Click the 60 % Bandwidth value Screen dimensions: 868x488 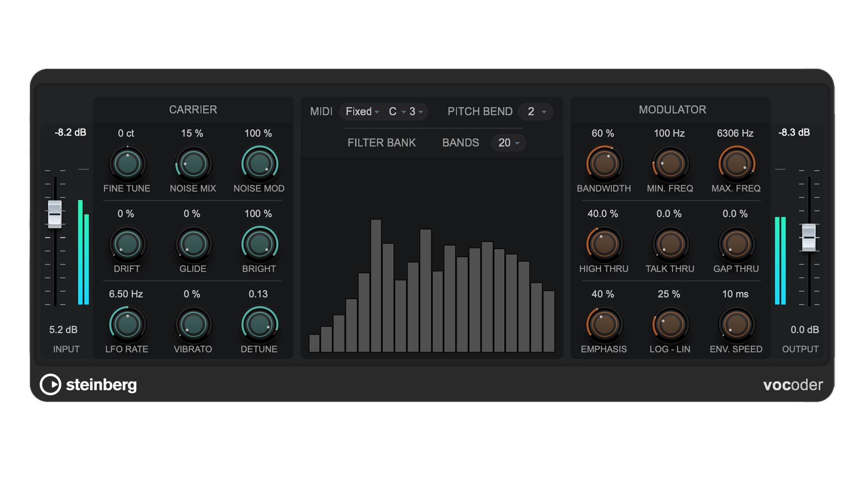pos(603,133)
